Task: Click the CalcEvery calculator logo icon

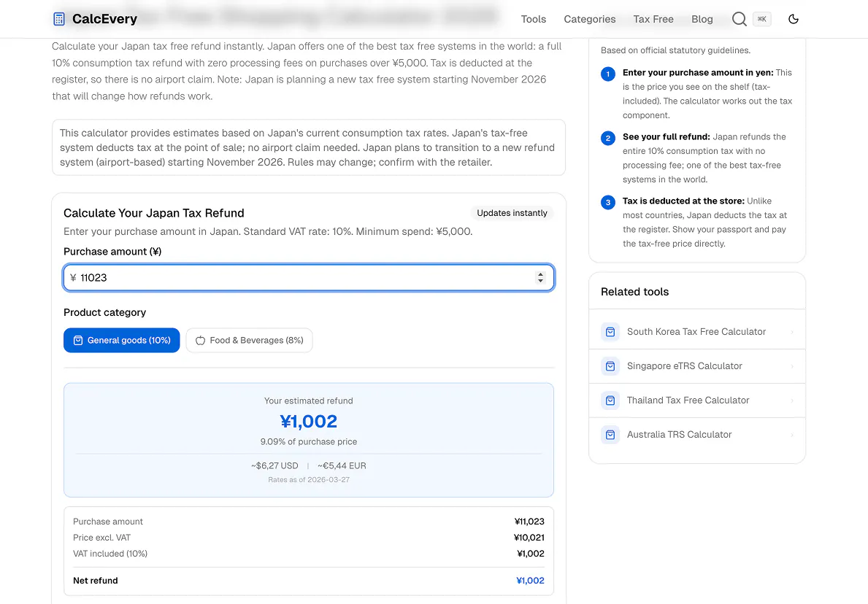Action: [58, 20]
